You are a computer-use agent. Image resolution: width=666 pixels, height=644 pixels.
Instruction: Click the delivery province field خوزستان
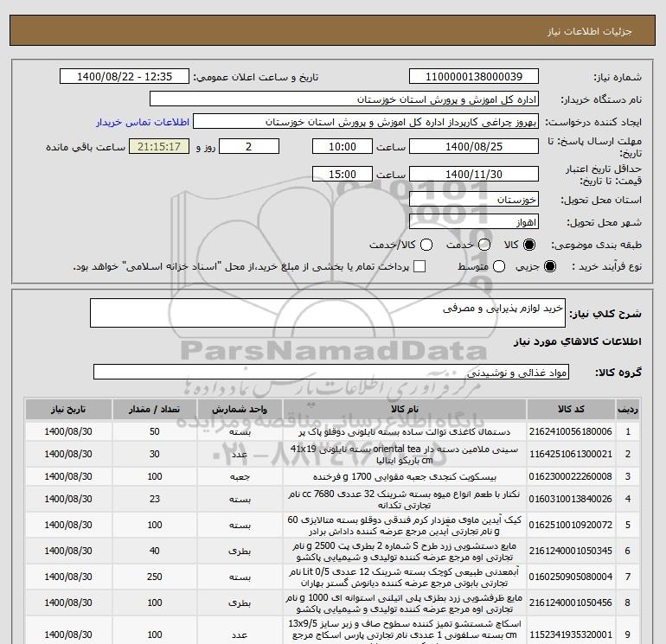pyautogui.click(x=474, y=199)
